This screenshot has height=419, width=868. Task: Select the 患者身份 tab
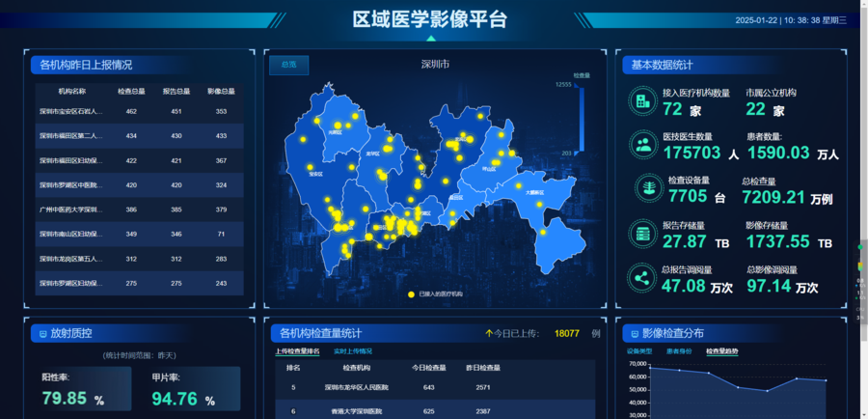click(x=679, y=351)
